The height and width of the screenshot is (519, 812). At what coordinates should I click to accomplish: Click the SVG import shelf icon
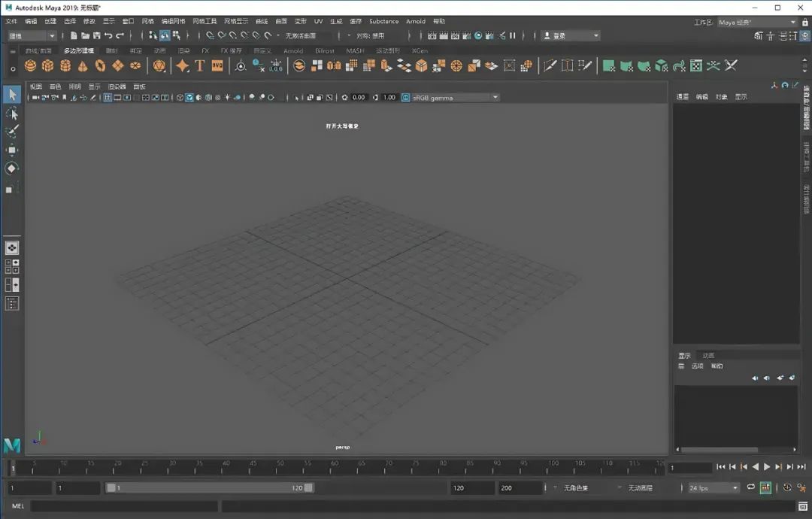click(217, 66)
